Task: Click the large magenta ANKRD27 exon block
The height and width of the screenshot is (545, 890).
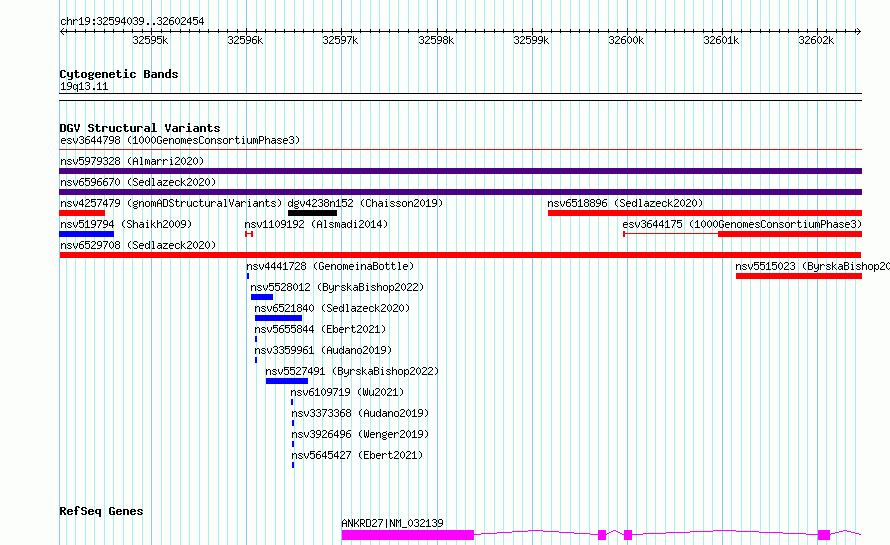Action: point(408,535)
